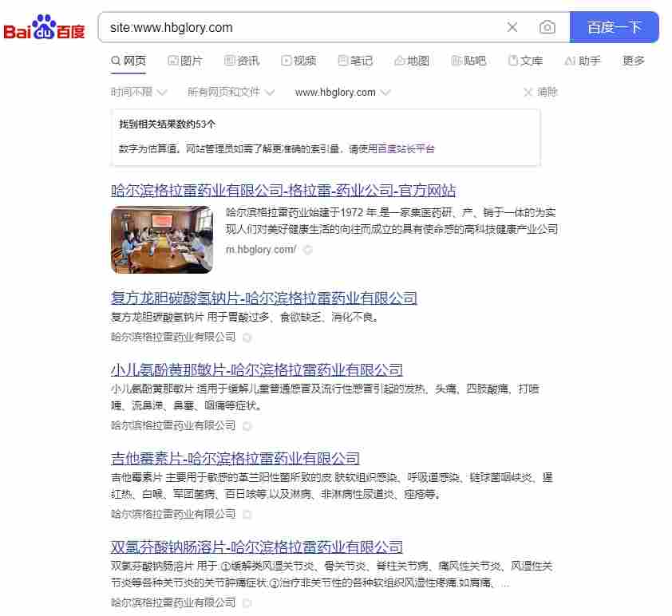Click the badge icon after 哈尔滨格拉雷药业有限公司 source text
The width and height of the screenshot is (672, 616).
click(x=247, y=338)
